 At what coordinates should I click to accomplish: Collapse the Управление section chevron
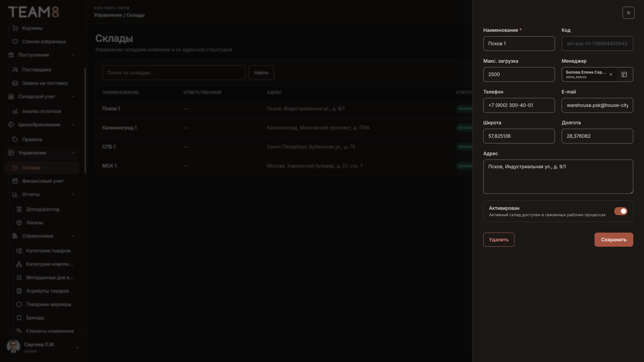[x=73, y=153]
